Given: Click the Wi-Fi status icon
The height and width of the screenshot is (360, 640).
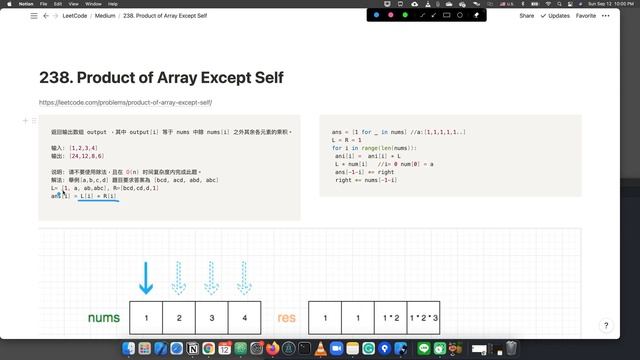Looking at the screenshot, I should (548, 4).
